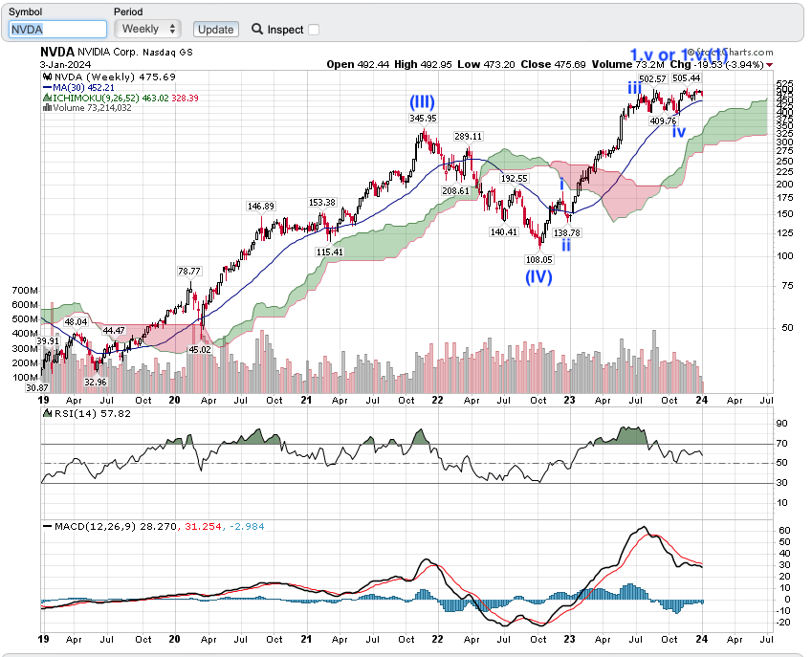Click the 208.61 price label
The image size is (812, 657).
tap(455, 190)
